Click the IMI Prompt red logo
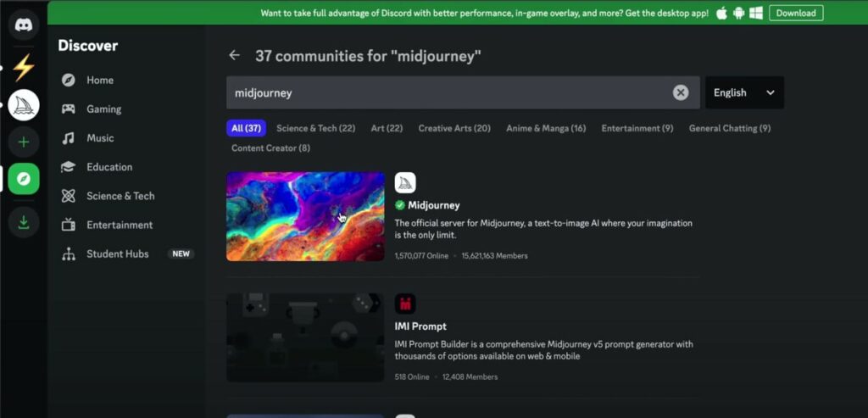The height and width of the screenshot is (418, 868). tap(405, 304)
